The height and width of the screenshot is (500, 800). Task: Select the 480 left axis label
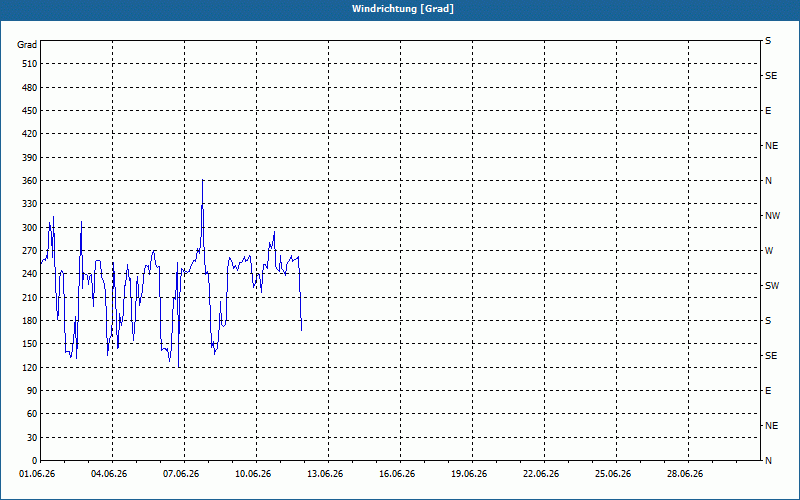click(30, 88)
